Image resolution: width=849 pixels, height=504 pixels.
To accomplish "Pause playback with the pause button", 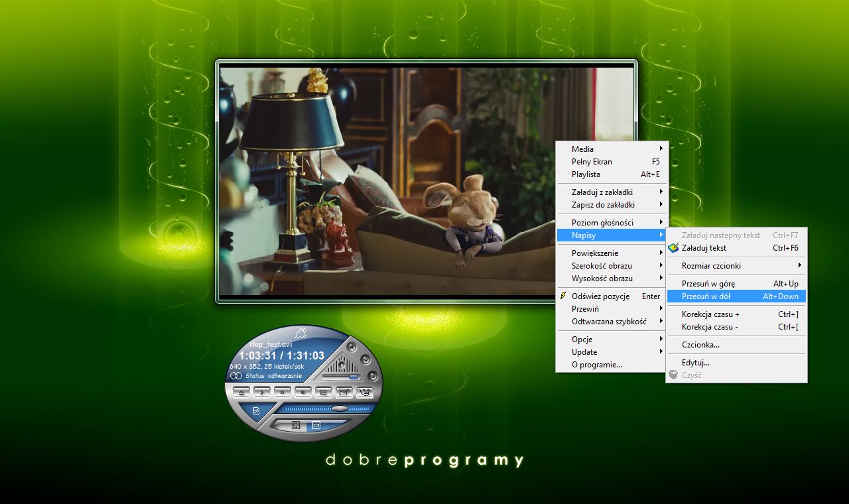I will click(x=283, y=392).
